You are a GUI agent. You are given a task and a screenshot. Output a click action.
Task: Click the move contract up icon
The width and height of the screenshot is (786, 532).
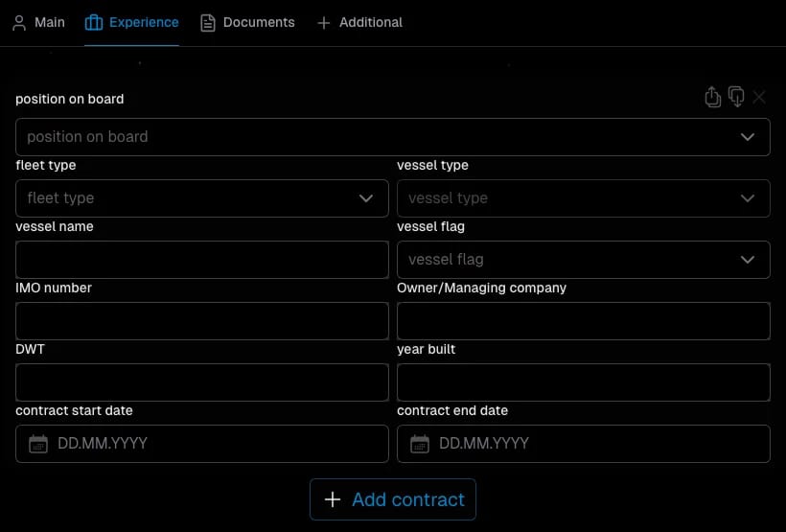click(712, 97)
